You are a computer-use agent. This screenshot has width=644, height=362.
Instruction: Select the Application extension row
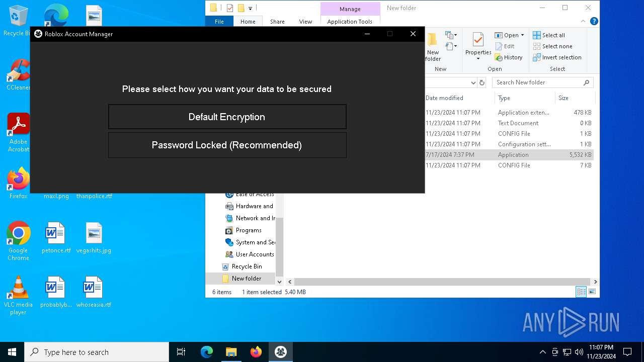(509, 113)
